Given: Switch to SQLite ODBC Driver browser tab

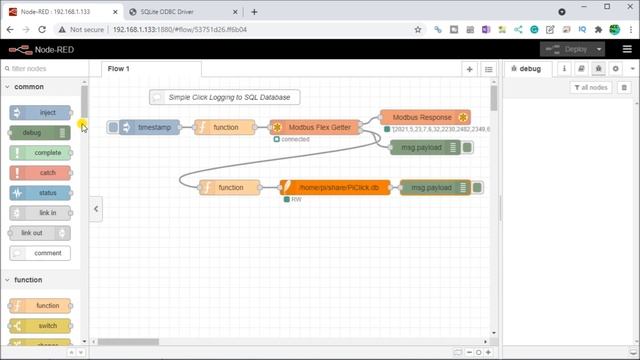Looking at the screenshot, I should (x=182, y=12).
